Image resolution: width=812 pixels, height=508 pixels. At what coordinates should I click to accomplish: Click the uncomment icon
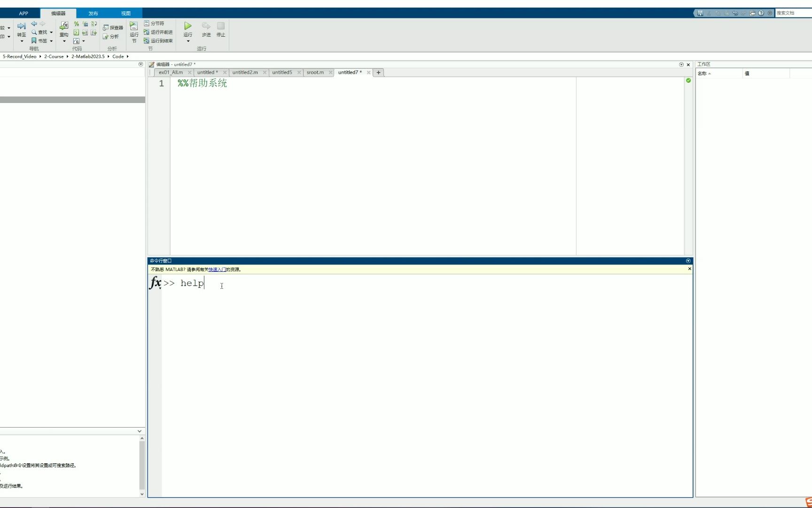click(x=85, y=24)
